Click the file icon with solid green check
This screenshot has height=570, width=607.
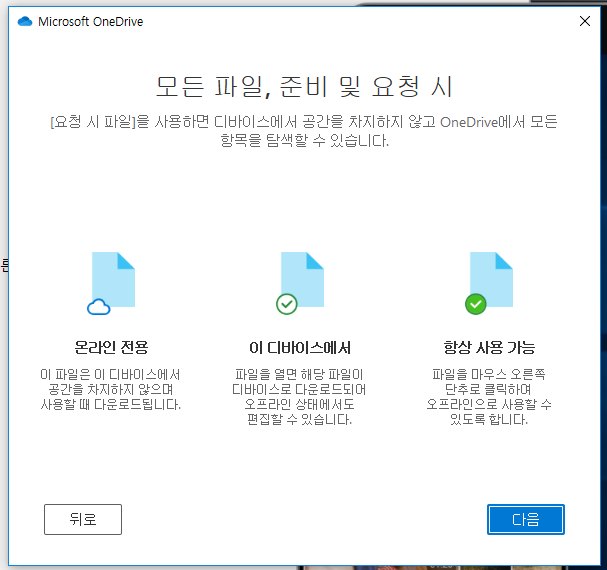(489, 283)
